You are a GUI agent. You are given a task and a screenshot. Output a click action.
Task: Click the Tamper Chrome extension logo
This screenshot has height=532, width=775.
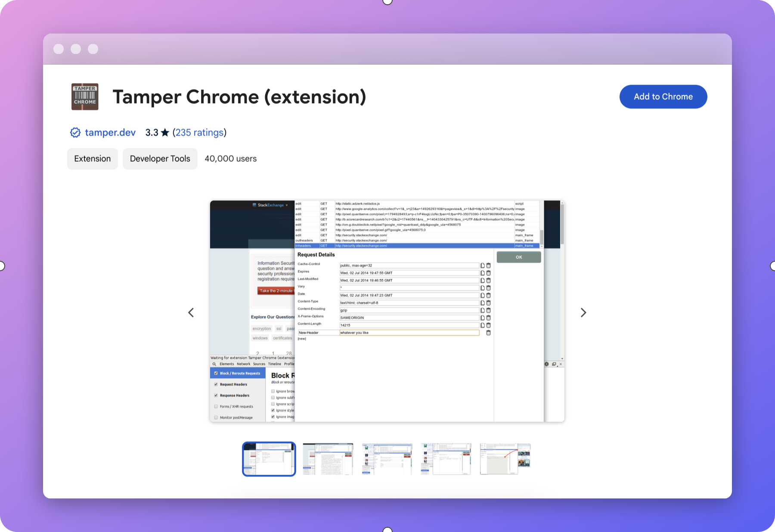[85, 97]
